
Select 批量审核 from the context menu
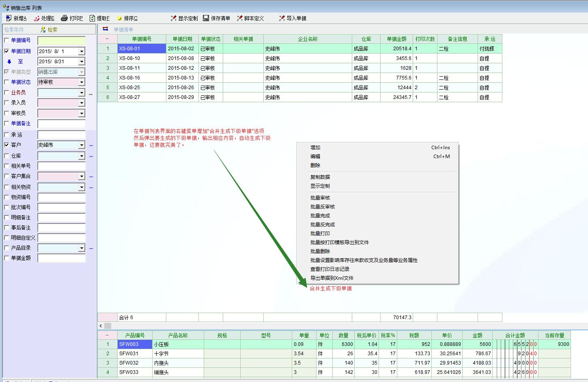tap(320, 198)
